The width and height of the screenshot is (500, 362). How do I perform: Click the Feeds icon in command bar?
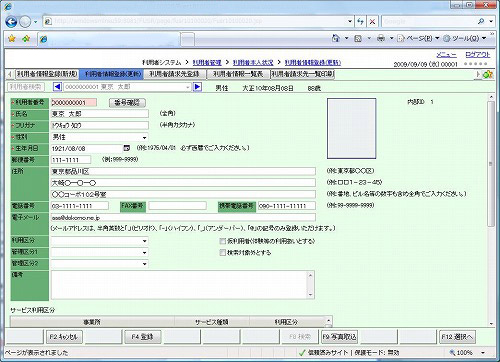[x=358, y=39]
